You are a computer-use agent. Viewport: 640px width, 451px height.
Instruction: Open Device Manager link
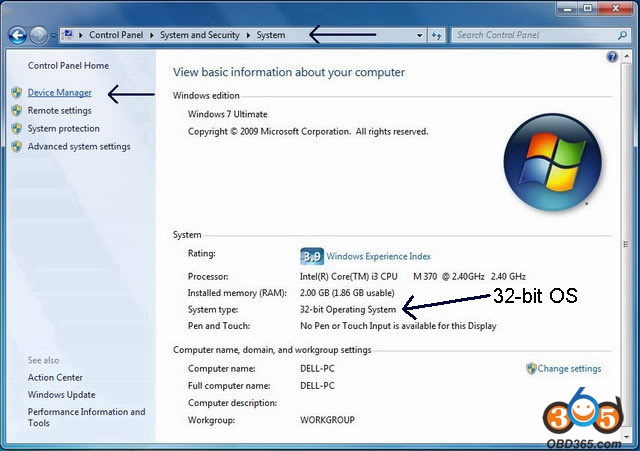pos(60,93)
